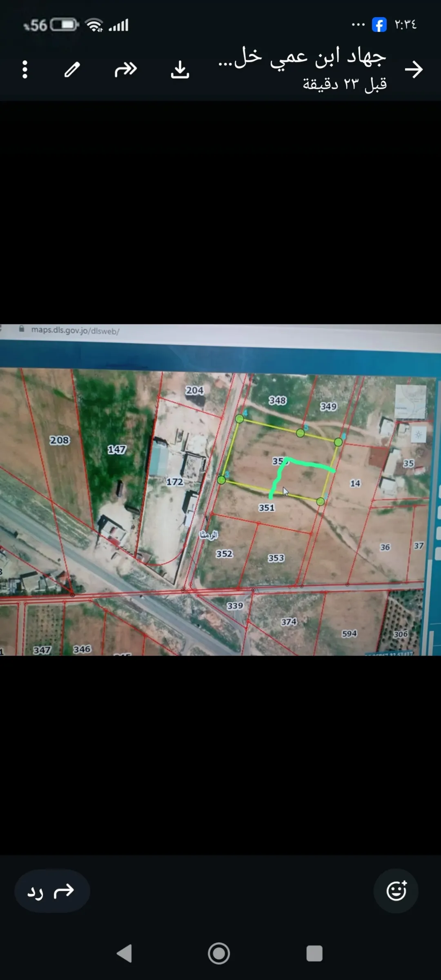
Task: Open recent apps with the square button
Action: (x=314, y=953)
